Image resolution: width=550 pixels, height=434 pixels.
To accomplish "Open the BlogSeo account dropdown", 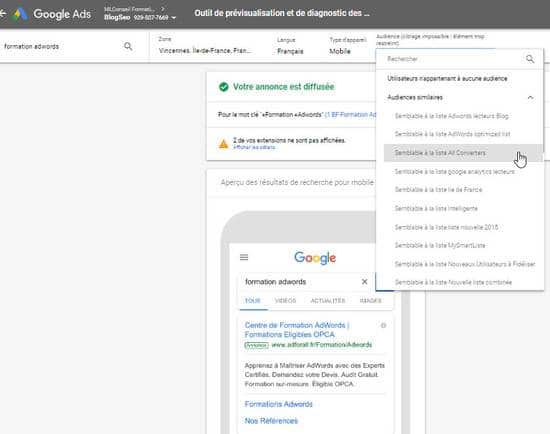I will coord(140,17).
